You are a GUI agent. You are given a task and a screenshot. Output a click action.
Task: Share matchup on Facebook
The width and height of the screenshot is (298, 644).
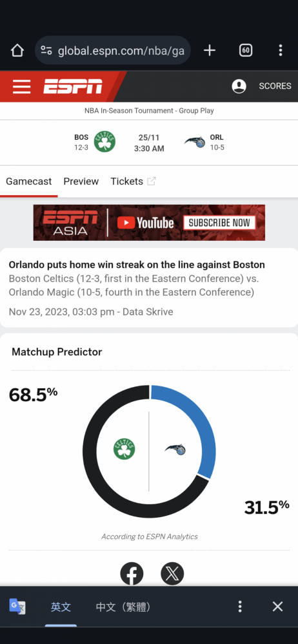pyautogui.click(x=132, y=574)
